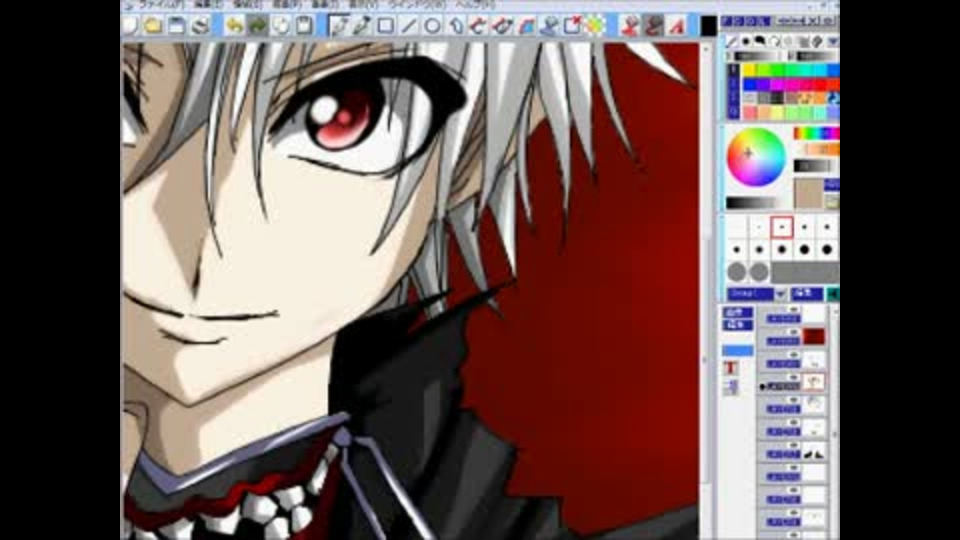Select the layer thumbnail with black shapes
This screenshot has width=960, height=540.
(814, 453)
